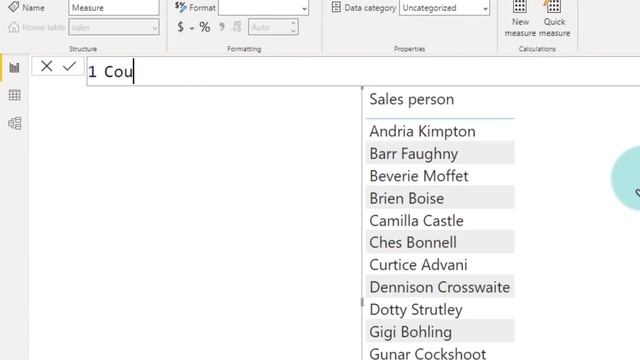Image resolution: width=640 pixels, height=360 pixels.
Task: Click the Format label icon
Action: pyautogui.click(x=180, y=7)
